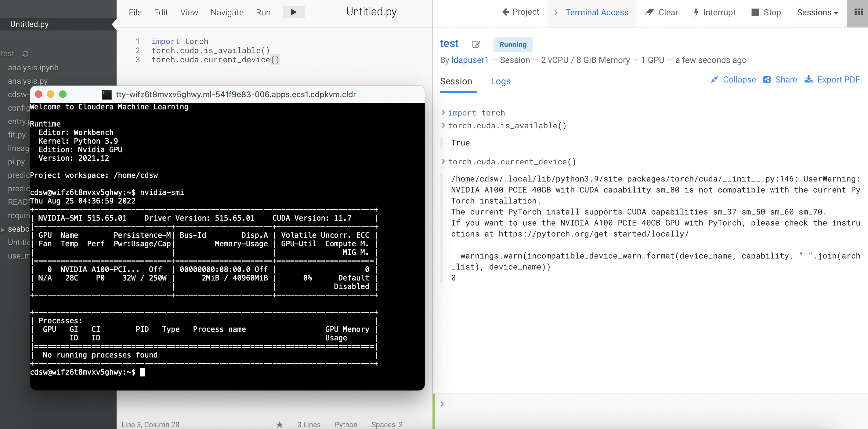Viewport: 868px width, 429px height.
Task: Open the Navigate menu
Action: point(227,13)
